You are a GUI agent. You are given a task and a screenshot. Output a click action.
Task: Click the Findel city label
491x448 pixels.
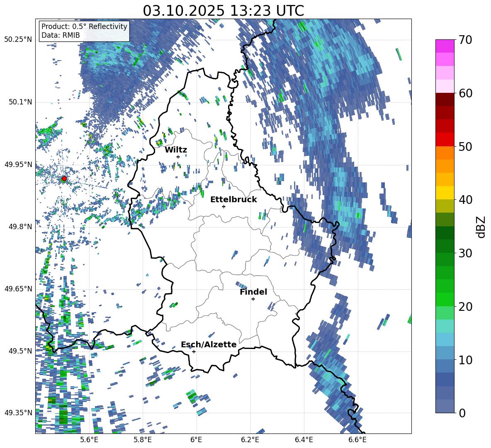[253, 292]
